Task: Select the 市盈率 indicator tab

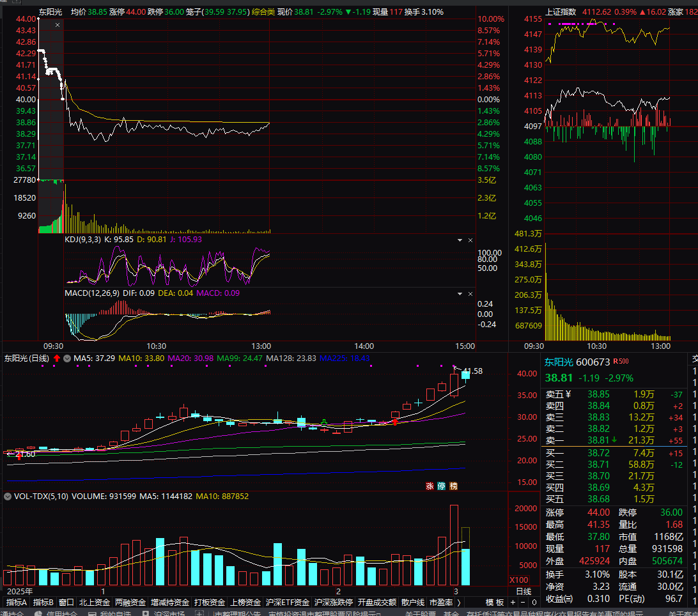Action: click(440, 602)
